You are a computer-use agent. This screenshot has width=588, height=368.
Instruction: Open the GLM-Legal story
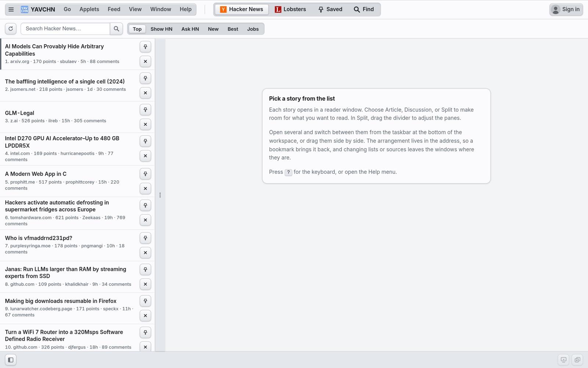19,113
